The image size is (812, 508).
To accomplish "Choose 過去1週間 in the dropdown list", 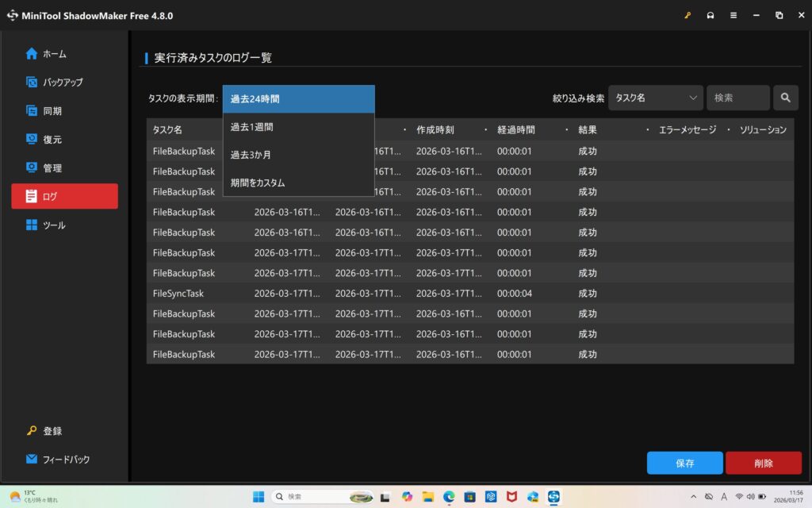I will pyautogui.click(x=298, y=127).
